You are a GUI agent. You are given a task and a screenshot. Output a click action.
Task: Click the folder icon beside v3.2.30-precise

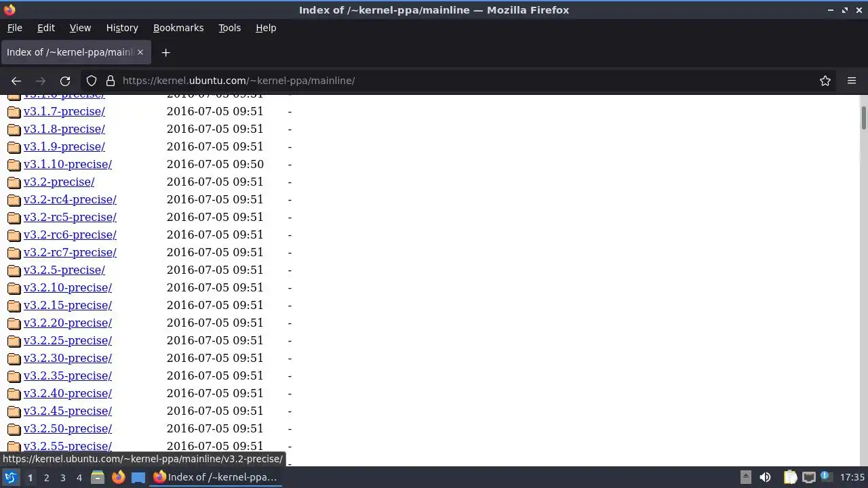pos(14,359)
